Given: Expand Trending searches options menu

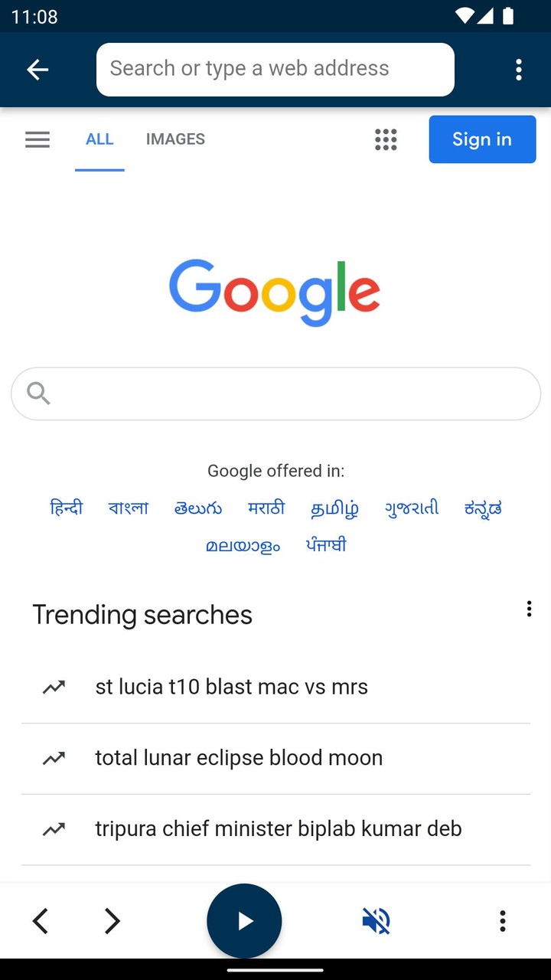Looking at the screenshot, I should 529,609.
